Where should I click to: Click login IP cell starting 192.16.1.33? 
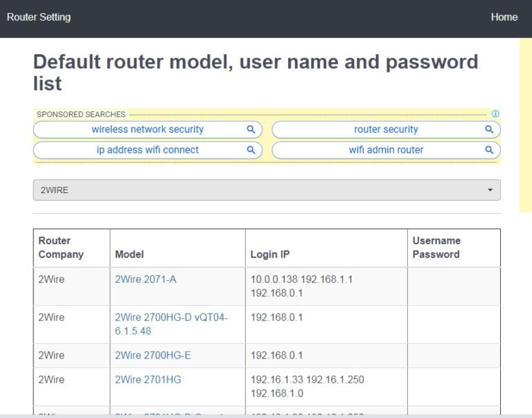[x=326, y=386]
